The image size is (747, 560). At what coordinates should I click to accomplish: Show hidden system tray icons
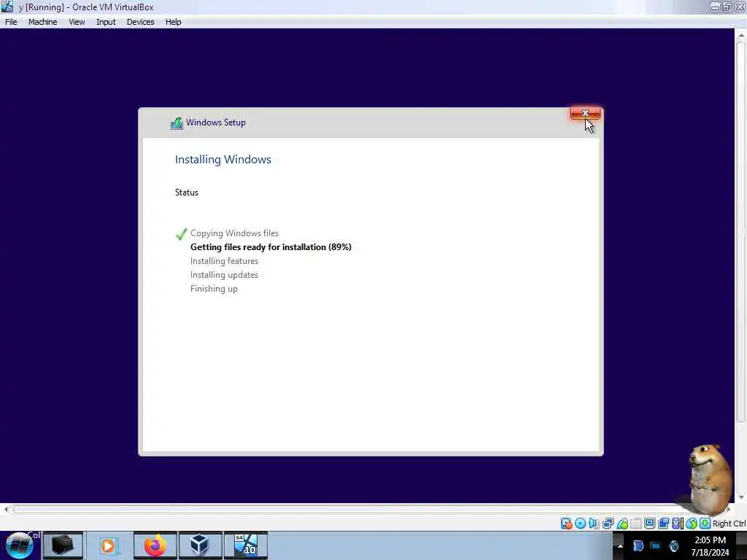(620, 546)
